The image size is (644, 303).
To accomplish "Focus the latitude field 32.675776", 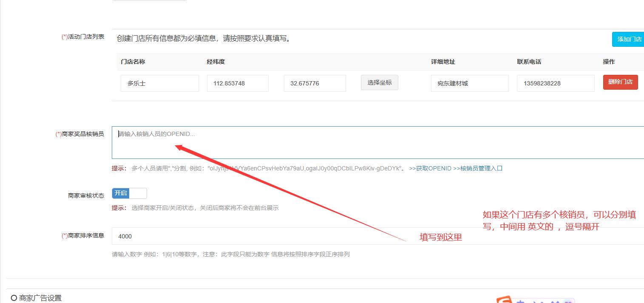I will [315, 83].
